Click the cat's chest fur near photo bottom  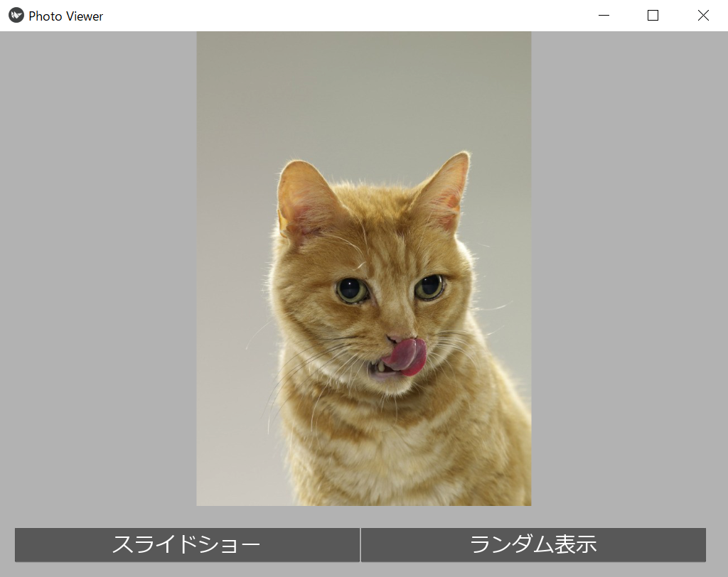[x=398, y=455]
